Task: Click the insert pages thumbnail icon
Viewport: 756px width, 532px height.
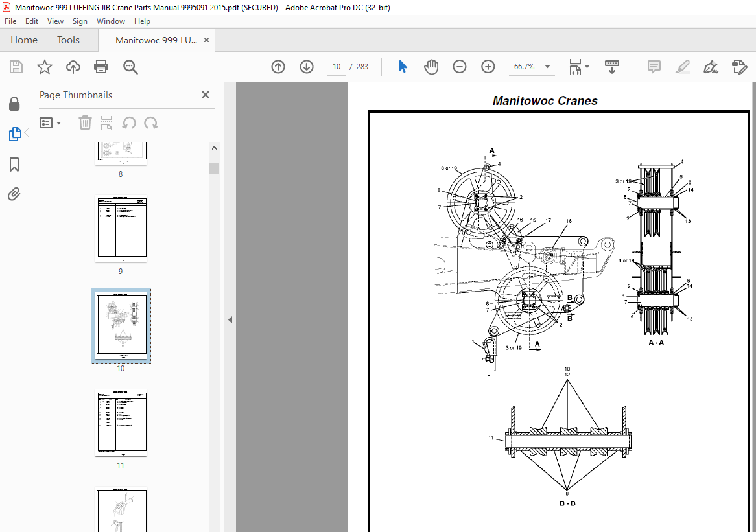Action: coord(106,123)
